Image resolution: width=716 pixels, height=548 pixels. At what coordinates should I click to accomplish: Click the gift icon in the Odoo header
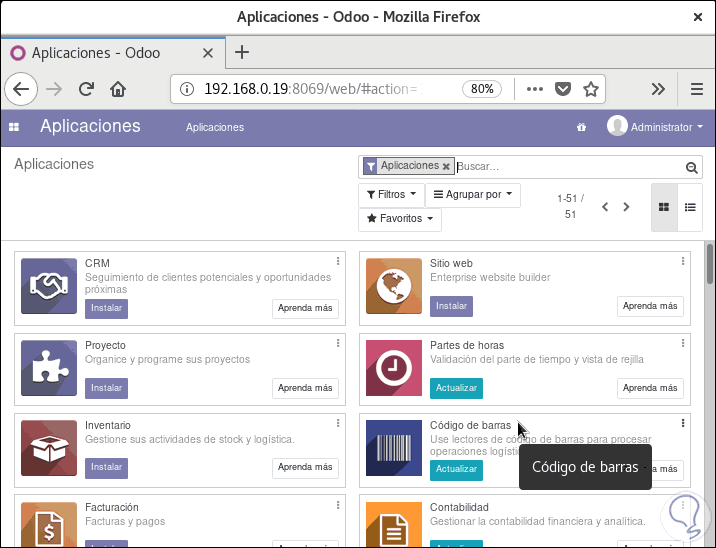coord(581,127)
